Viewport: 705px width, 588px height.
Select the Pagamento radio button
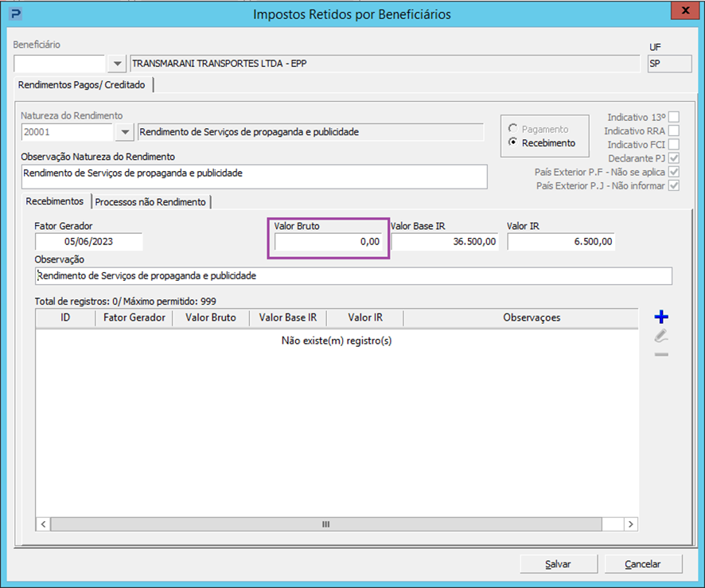coord(512,129)
